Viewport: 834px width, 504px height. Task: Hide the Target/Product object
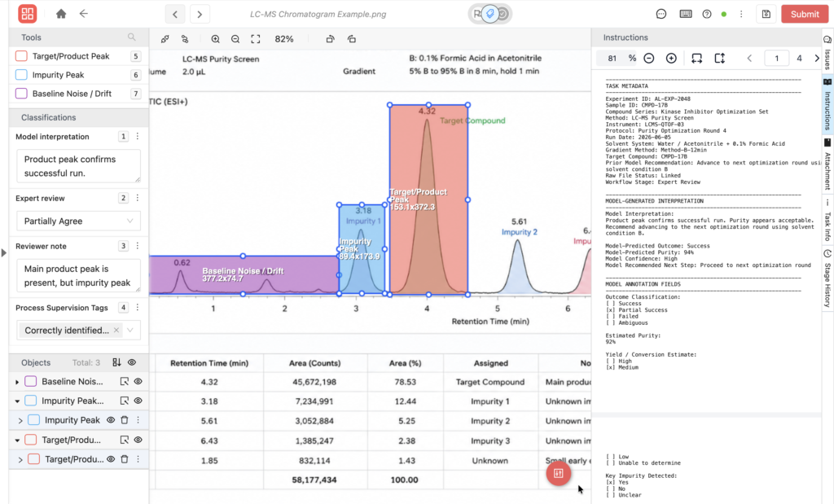[111, 458]
